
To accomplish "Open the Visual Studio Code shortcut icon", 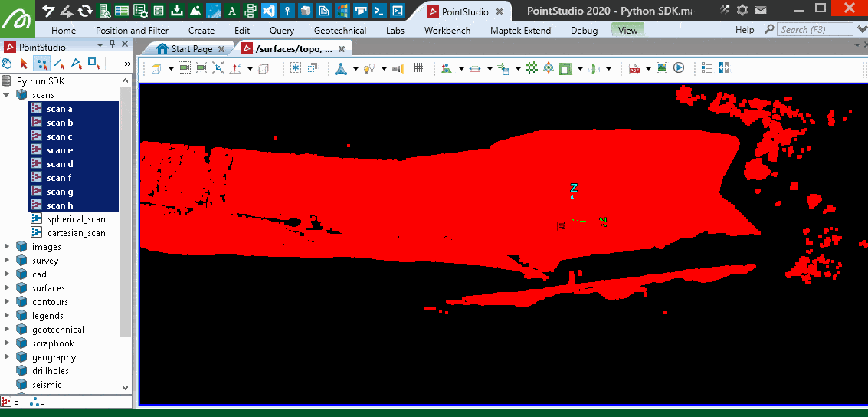I will 268,11.
